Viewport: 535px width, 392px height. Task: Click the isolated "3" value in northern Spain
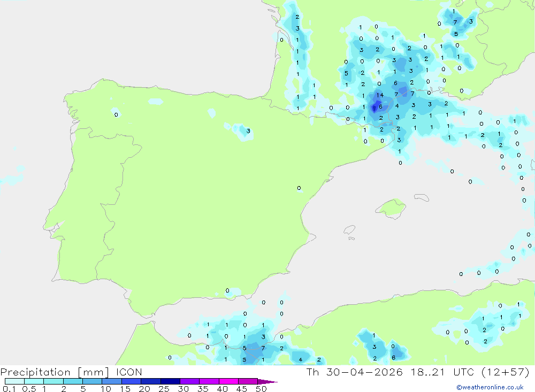(248, 131)
